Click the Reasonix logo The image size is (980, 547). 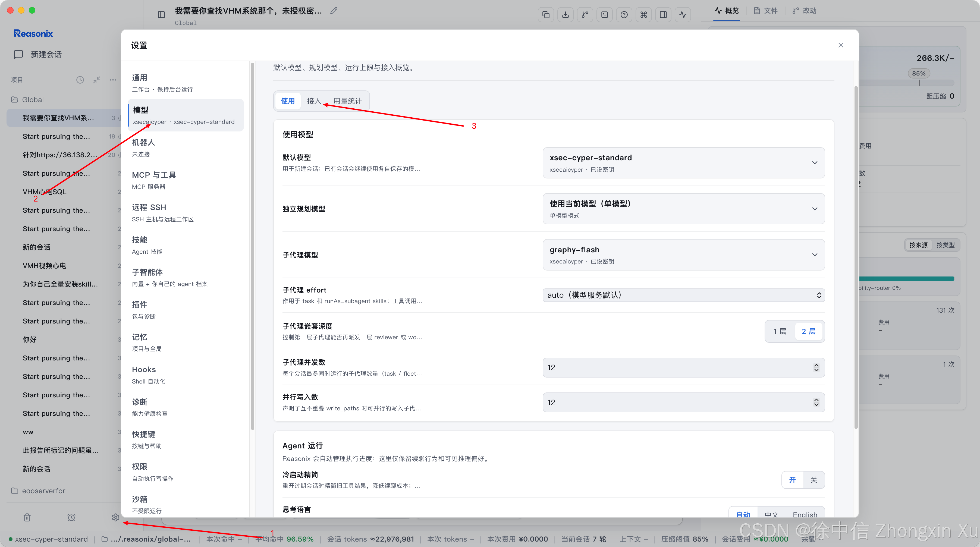pos(33,33)
